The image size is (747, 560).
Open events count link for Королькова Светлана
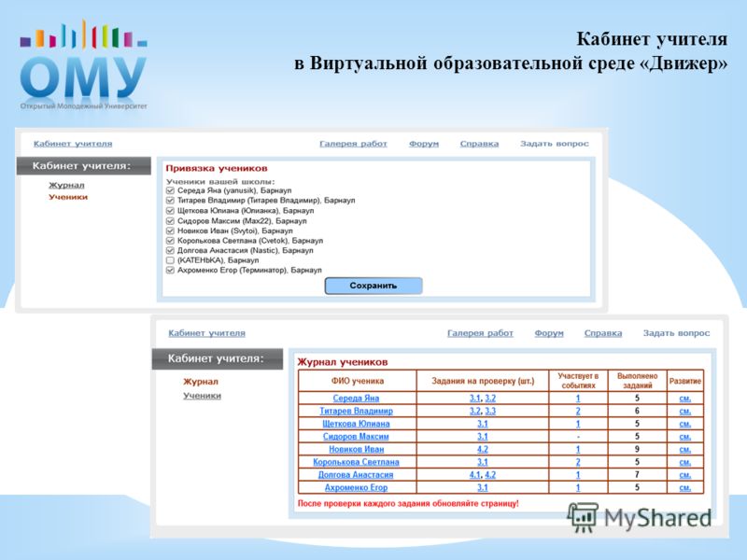pos(578,462)
